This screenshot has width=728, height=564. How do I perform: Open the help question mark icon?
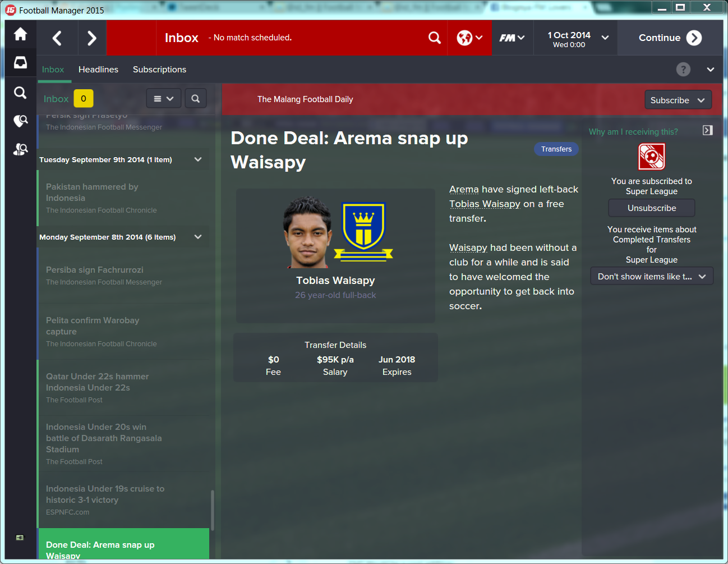click(683, 70)
